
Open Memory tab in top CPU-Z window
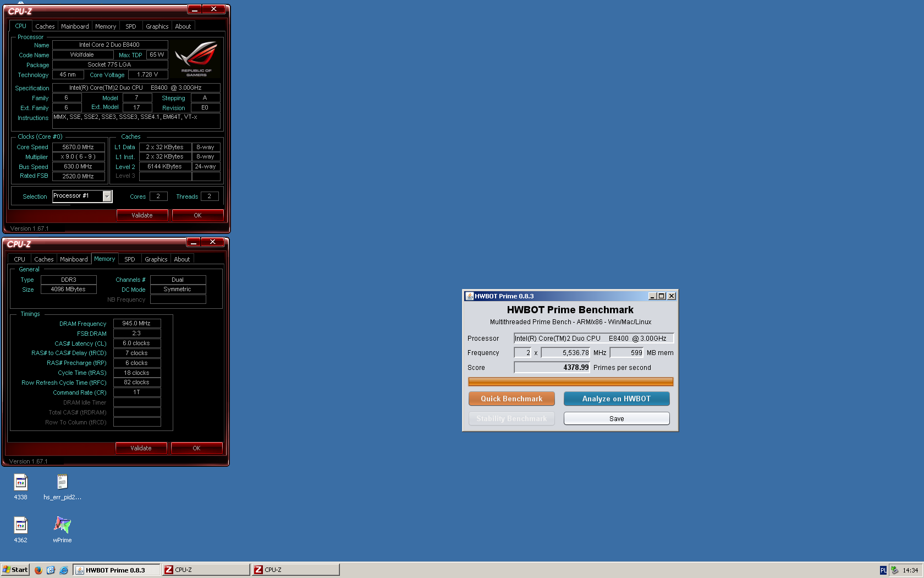pos(106,26)
